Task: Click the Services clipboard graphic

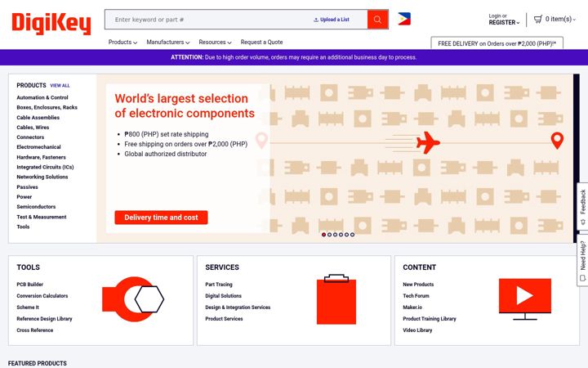Action: point(336,299)
